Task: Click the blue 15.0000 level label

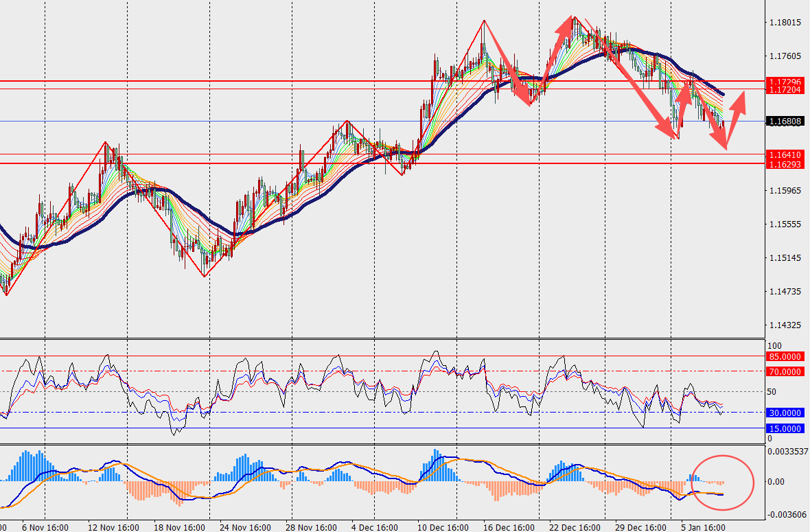Action: coord(784,428)
